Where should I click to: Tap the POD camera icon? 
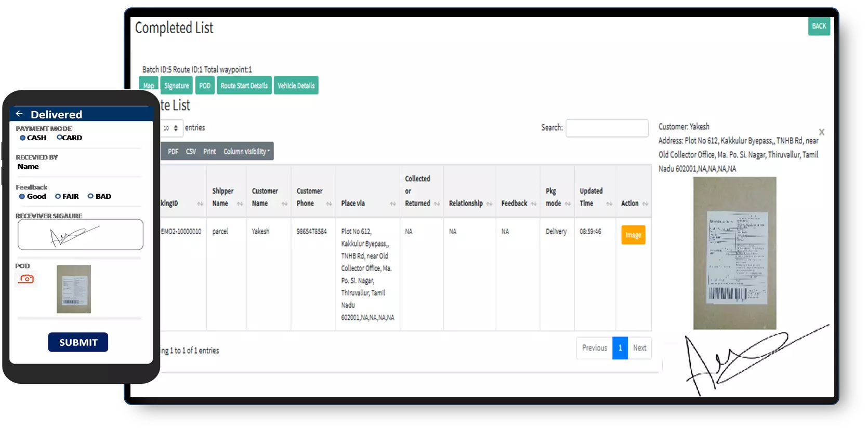point(26,279)
